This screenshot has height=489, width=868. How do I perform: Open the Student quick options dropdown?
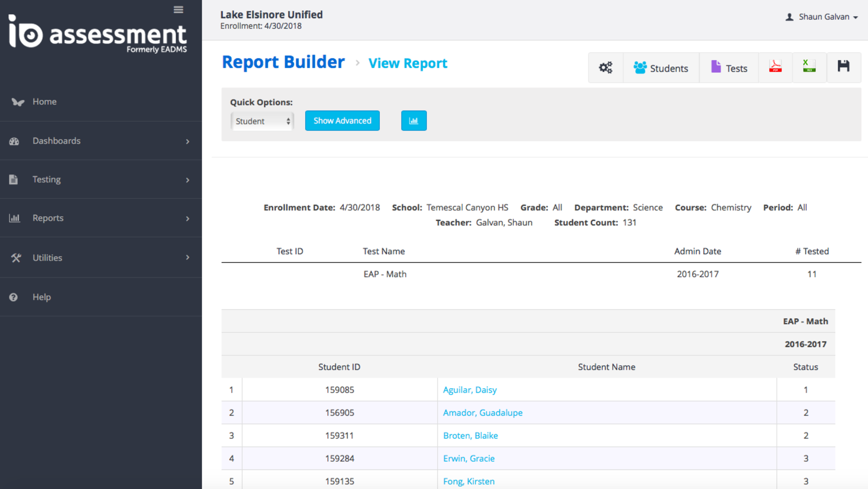coord(262,121)
